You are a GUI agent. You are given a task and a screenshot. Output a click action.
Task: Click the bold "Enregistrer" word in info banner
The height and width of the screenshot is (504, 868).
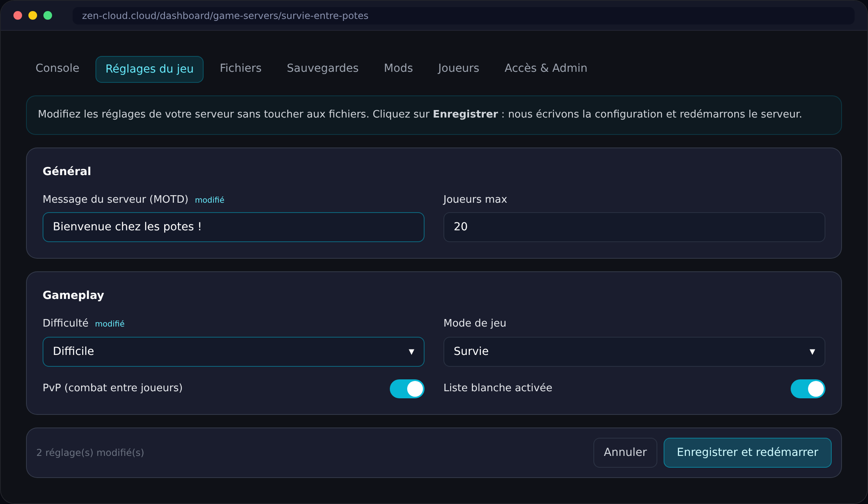465,114
